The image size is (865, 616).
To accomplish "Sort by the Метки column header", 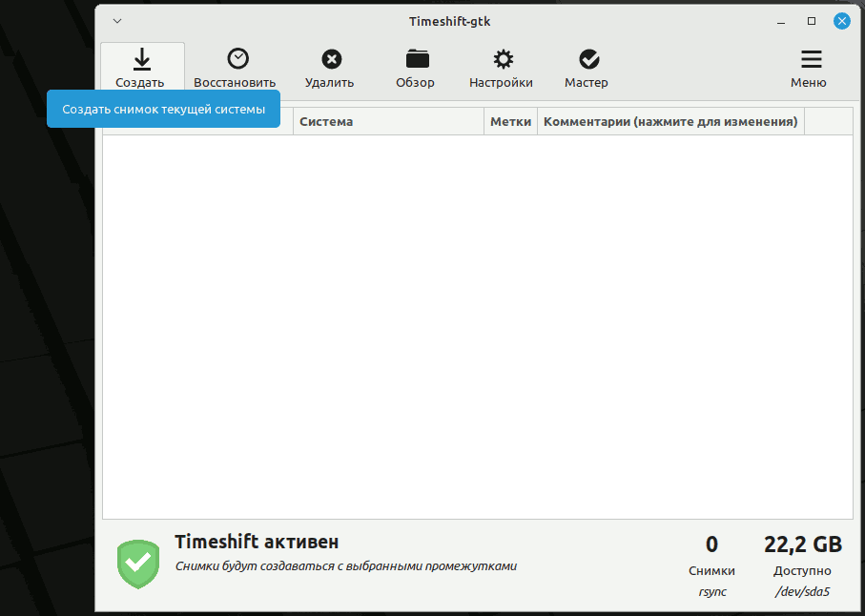I will [x=511, y=121].
